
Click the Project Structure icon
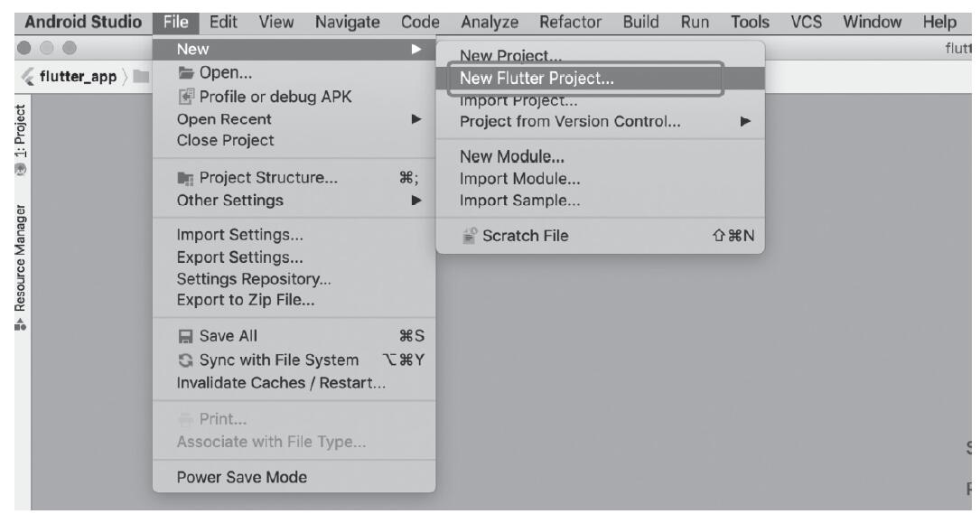click(x=187, y=179)
